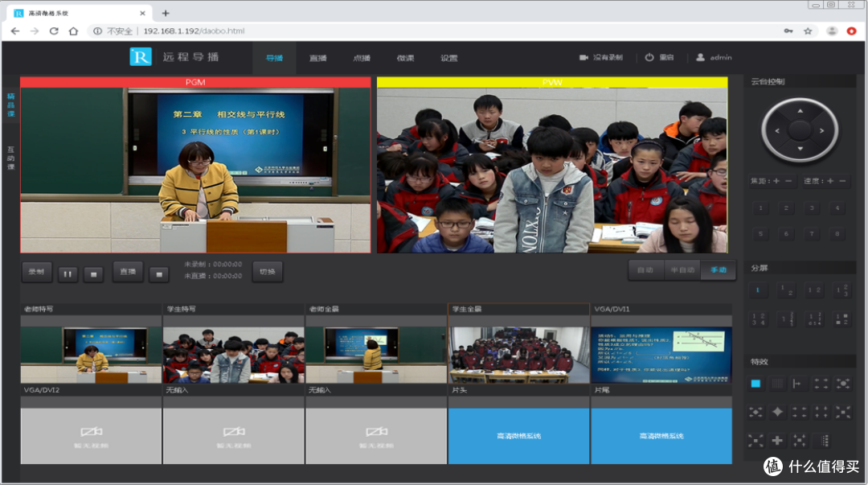Click the PTZ dial center button
The height and width of the screenshot is (485, 868).
800,130
